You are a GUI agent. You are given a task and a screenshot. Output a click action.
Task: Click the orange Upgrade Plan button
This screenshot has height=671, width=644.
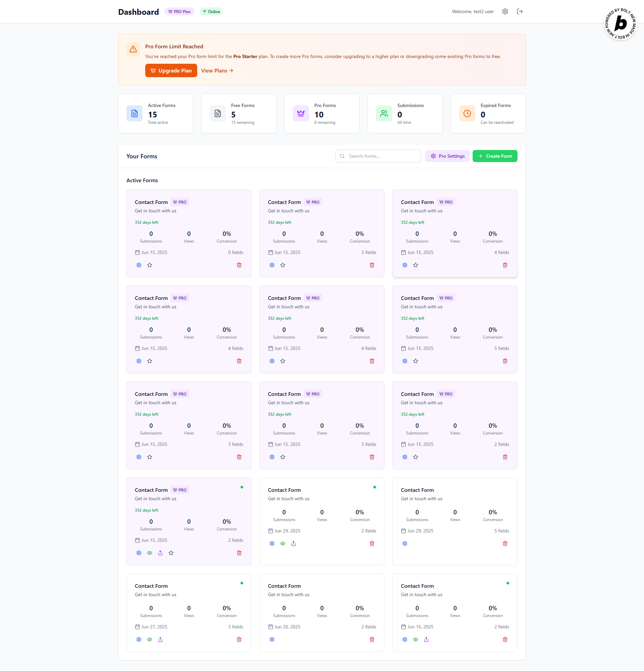171,70
